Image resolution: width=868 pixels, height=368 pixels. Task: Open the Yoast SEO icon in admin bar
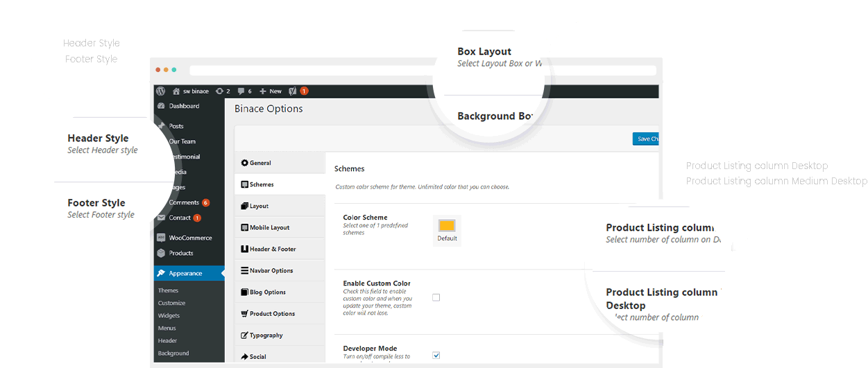pyautogui.click(x=293, y=91)
